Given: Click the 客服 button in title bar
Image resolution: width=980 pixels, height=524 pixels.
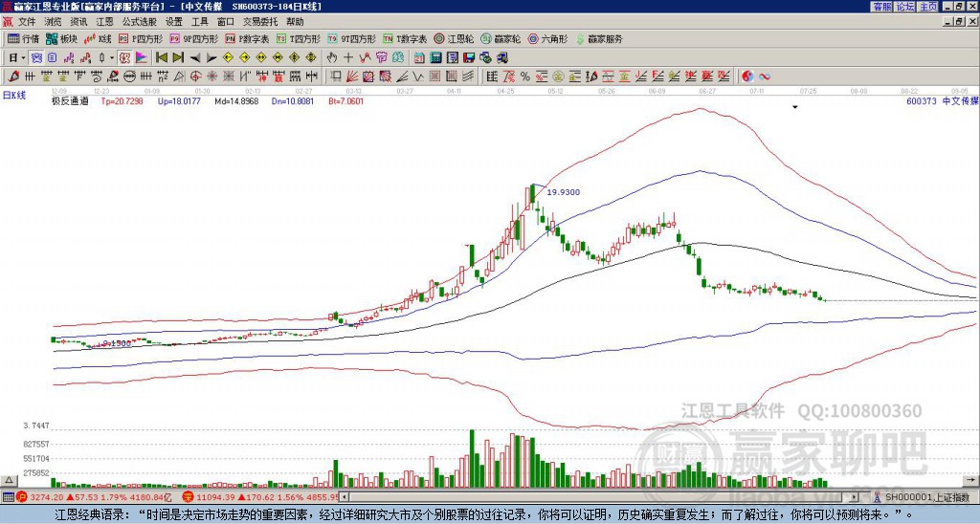Looking at the screenshot, I should click(882, 7).
